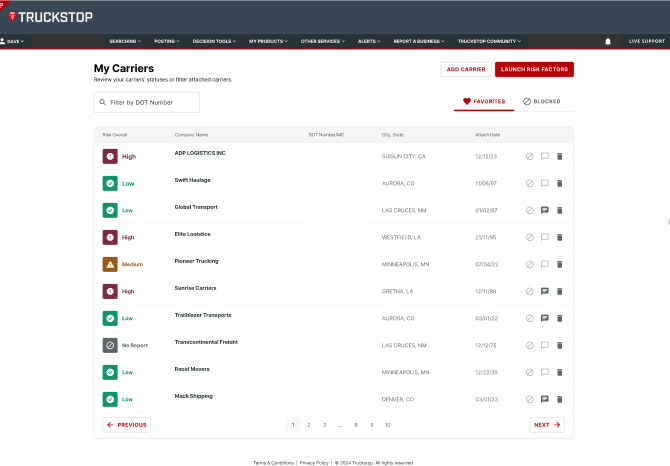Open the notifications bell
This screenshot has width=670, height=466.
click(x=608, y=41)
